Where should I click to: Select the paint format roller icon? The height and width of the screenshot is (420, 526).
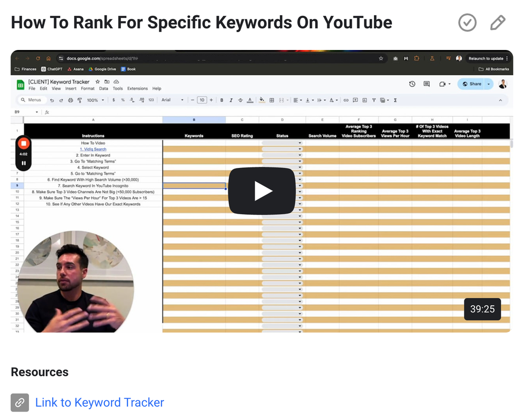tap(80, 100)
